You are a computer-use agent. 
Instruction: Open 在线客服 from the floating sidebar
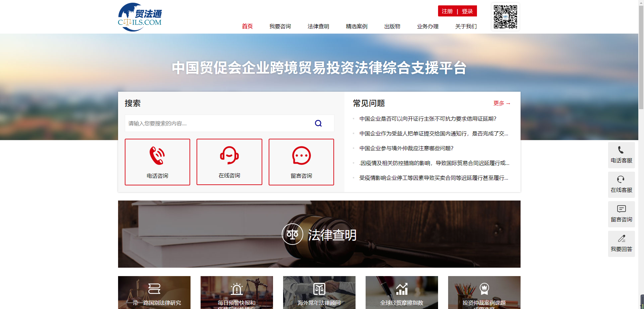tap(621, 184)
